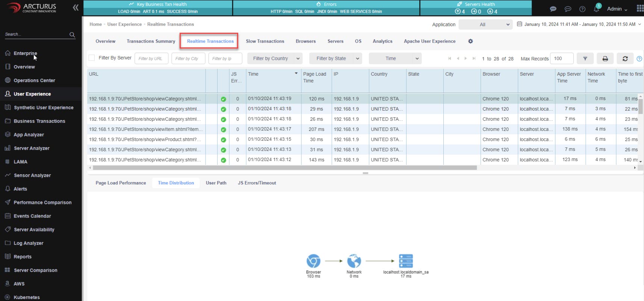Click green status icon for 11:43:17 row
This screenshot has width=644, height=301.
click(224, 130)
